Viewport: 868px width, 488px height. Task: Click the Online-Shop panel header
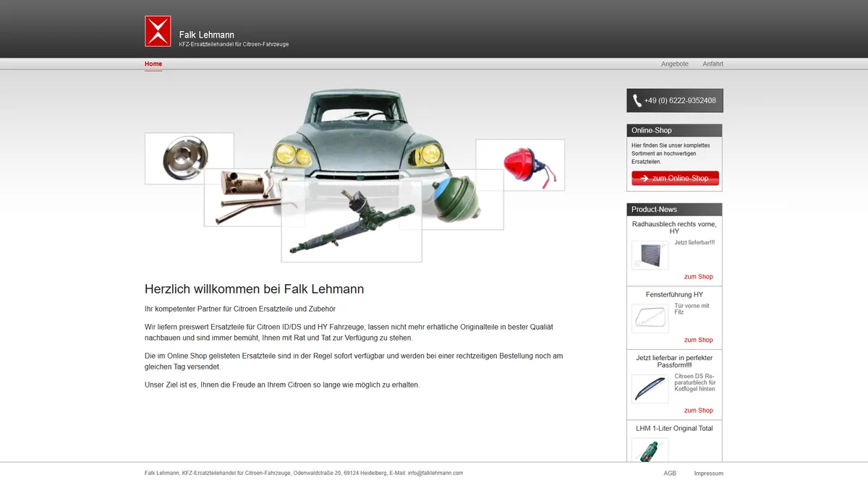[674, 130]
